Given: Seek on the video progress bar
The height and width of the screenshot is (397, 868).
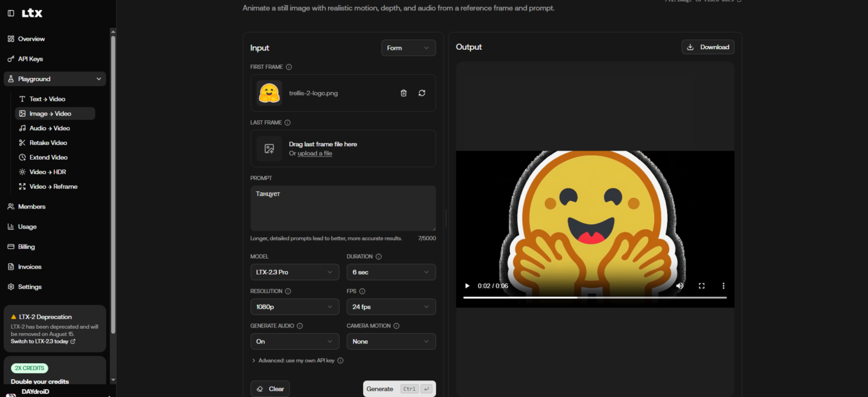Looking at the screenshot, I should point(595,297).
